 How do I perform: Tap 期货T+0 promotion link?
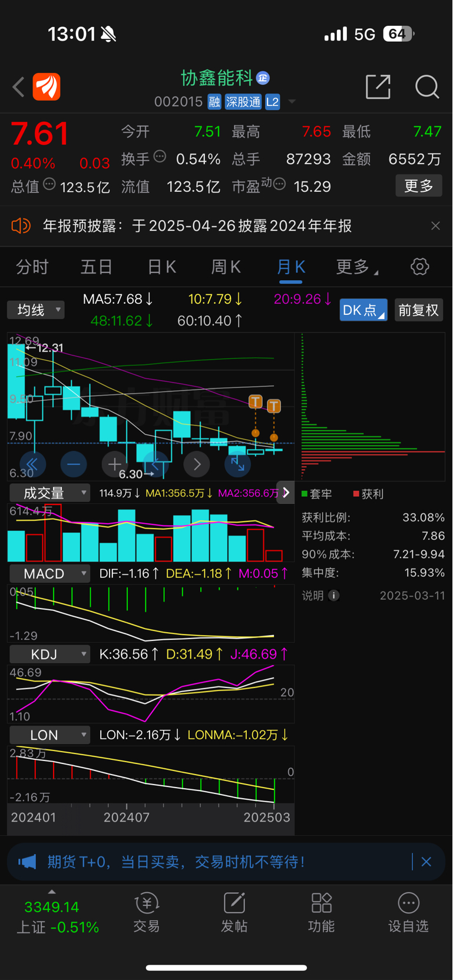[x=176, y=862]
